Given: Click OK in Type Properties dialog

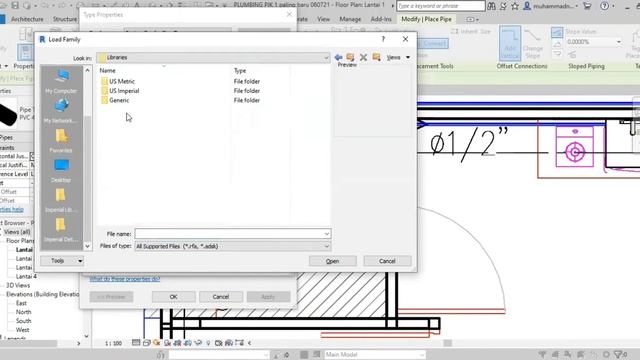Looking at the screenshot, I should pyautogui.click(x=173, y=297).
